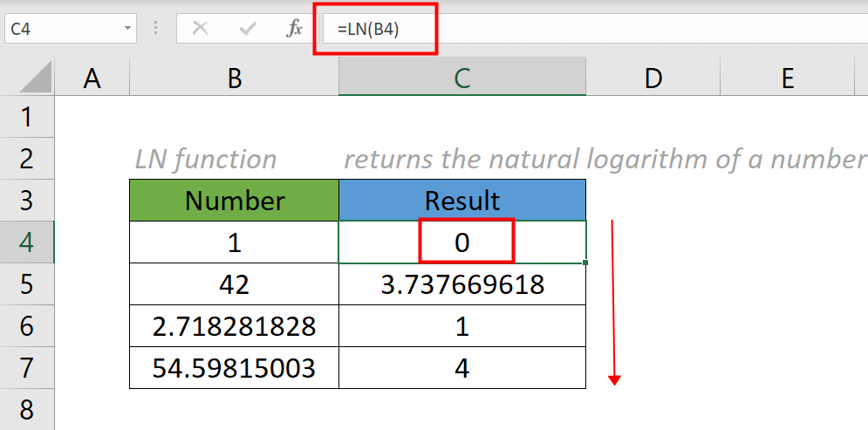Click the Enter checkmark icon in formula bar

(x=248, y=29)
